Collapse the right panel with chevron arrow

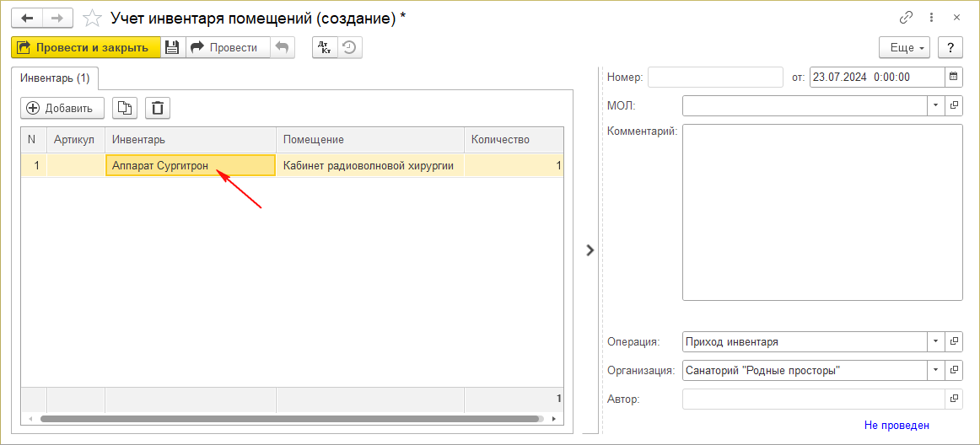(x=590, y=250)
